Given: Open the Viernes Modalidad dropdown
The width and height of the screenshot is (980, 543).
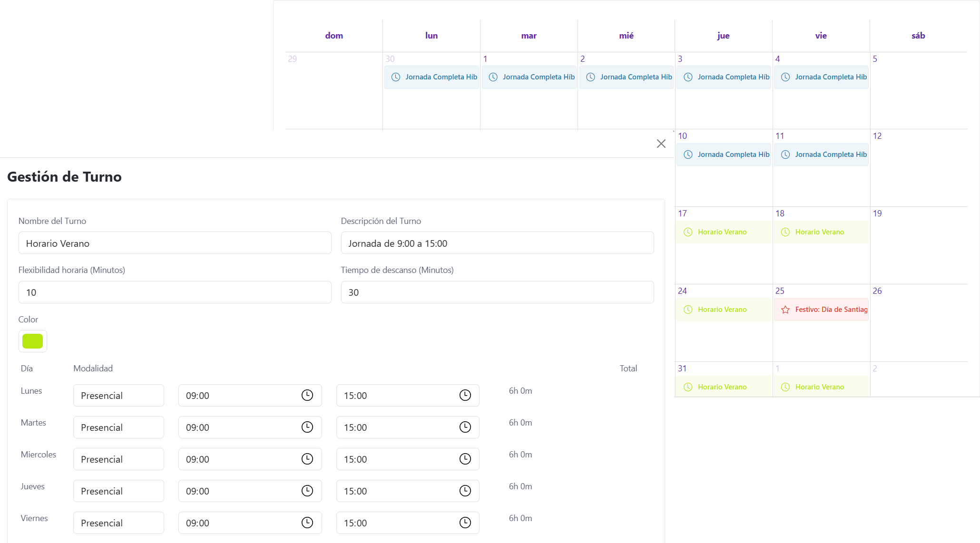Looking at the screenshot, I should click(x=118, y=523).
